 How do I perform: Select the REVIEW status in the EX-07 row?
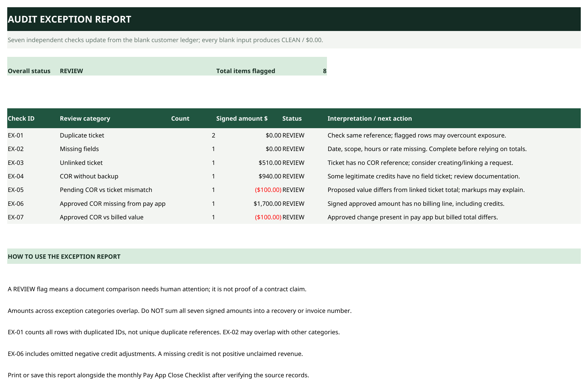tap(293, 217)
